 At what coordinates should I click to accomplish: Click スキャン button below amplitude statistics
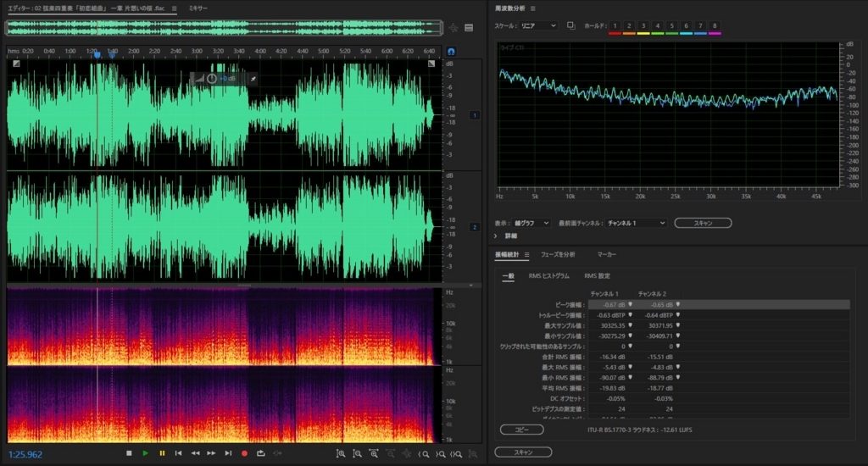(x=523, y=452)
